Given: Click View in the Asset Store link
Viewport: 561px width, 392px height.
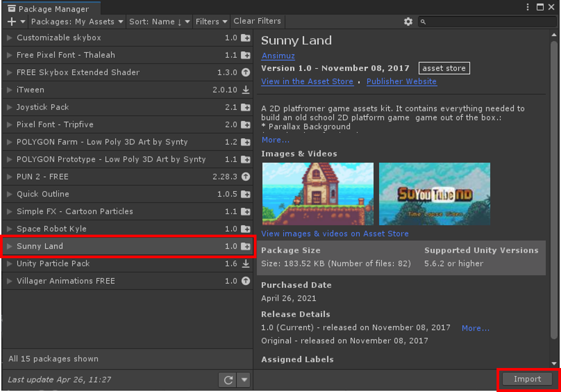Looking at the screenshot, I should point(307,81).
